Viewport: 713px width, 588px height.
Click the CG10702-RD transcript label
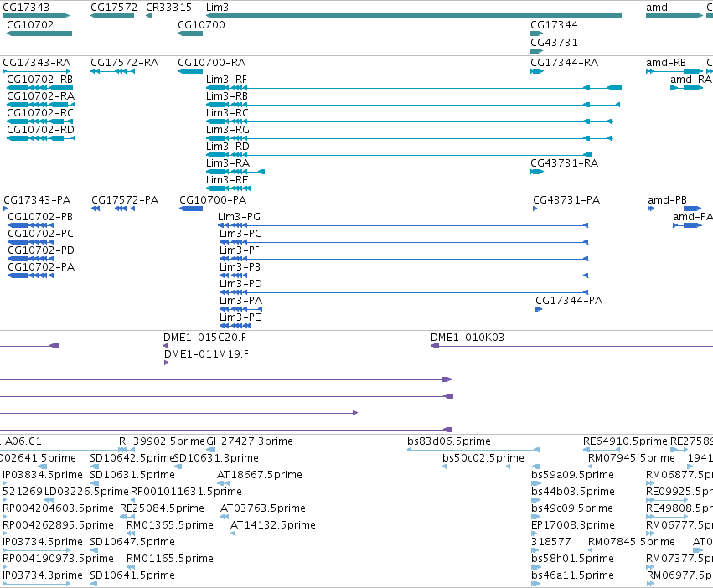coord(40,130)
